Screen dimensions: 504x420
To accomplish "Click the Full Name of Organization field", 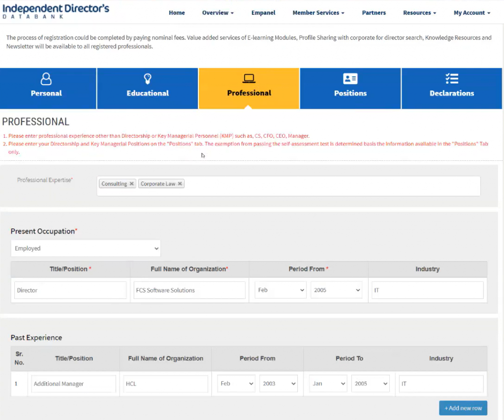I will pos(189,290).
